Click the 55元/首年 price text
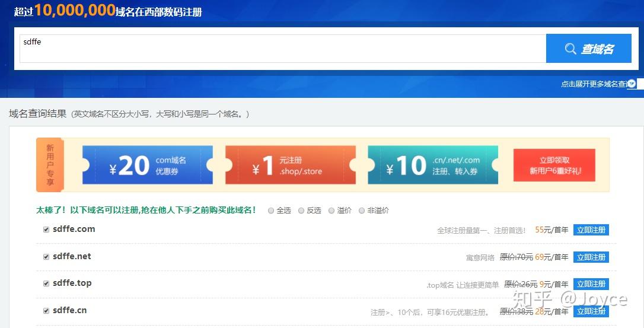Viewport: 644px width, 328px height. coord(551,230)
